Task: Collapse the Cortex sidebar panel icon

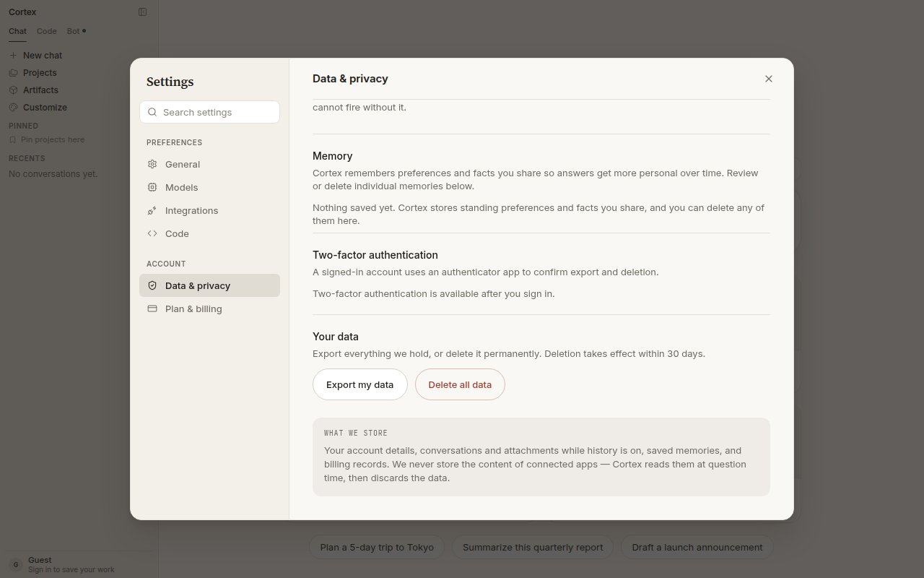Action: [142, 12]
